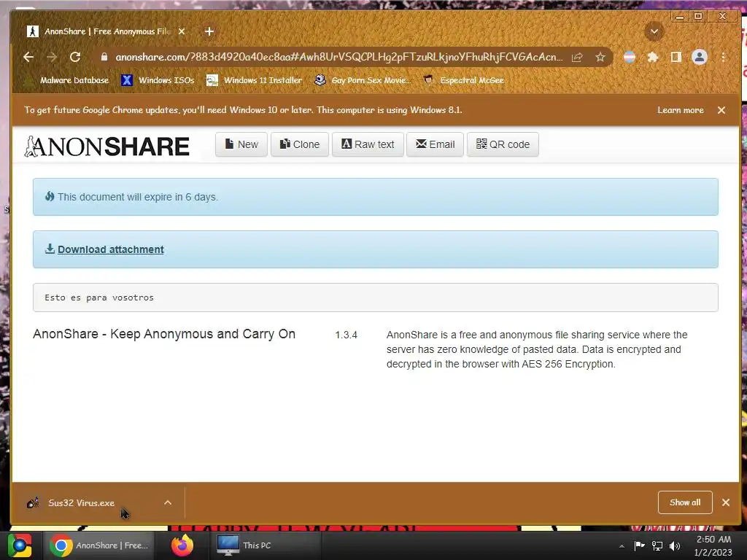Create a New paste

click(241, 144)
